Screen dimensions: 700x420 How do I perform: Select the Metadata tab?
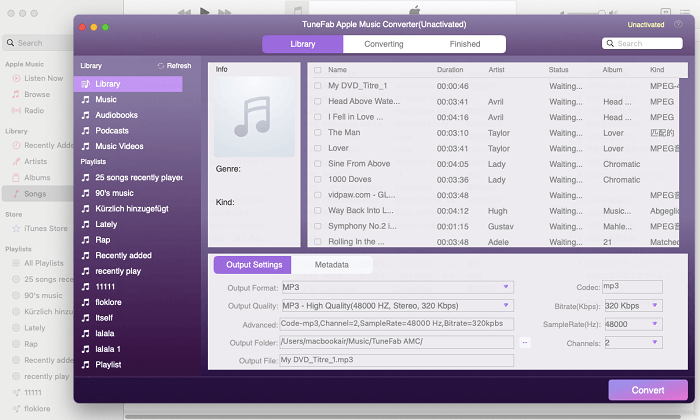(332, 265)
